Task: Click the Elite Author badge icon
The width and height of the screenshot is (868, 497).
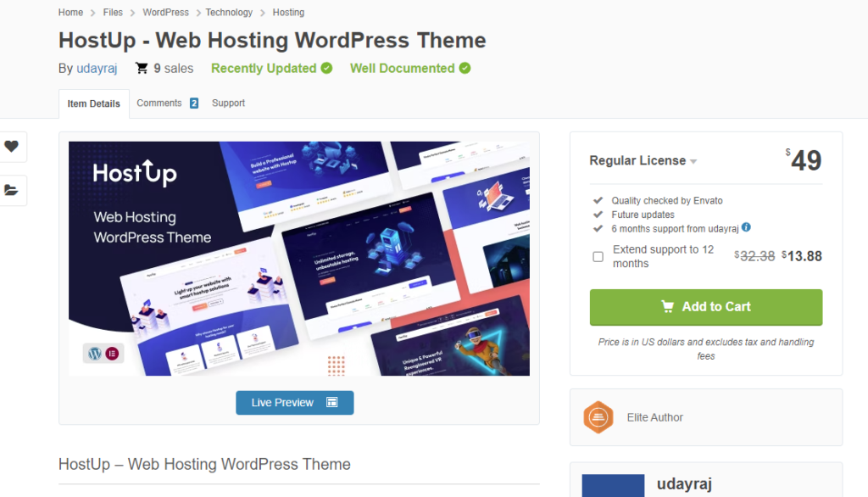Action: tap(598, 417)
